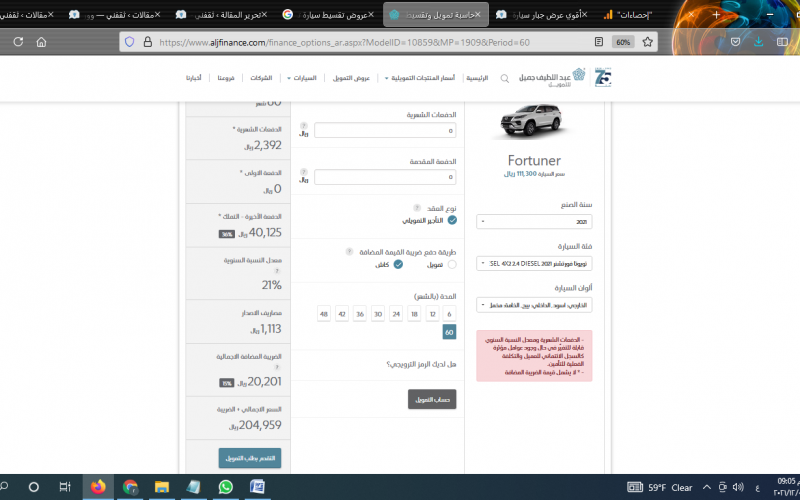Image resolution: width=800 pixels, height=500 pixels.
Task: Open the manufacturing year 2021 dropdown
Action: [534, 221]
